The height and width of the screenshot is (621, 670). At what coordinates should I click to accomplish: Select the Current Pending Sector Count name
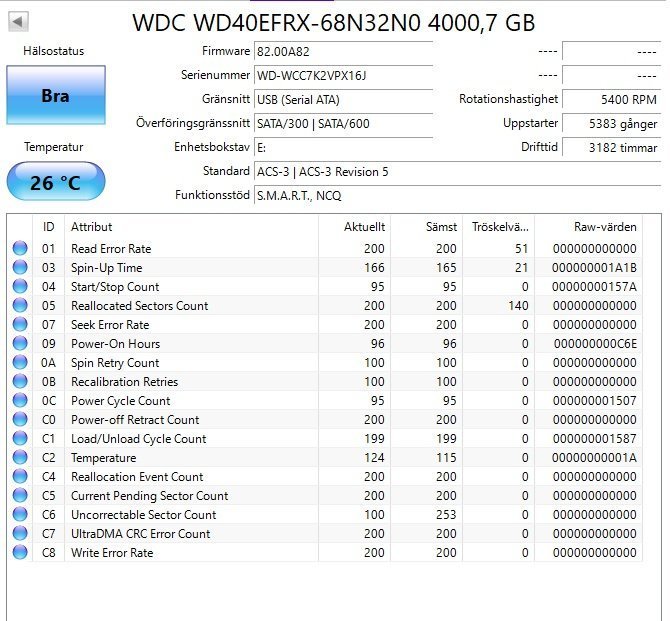click(x=150, y=496)
